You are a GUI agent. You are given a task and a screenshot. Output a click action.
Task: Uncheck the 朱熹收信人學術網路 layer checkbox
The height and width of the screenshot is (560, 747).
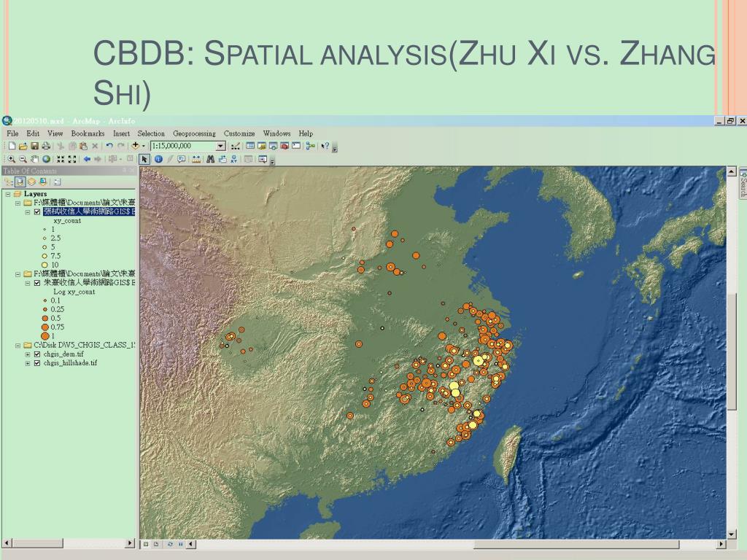click(x=36, y=283)
